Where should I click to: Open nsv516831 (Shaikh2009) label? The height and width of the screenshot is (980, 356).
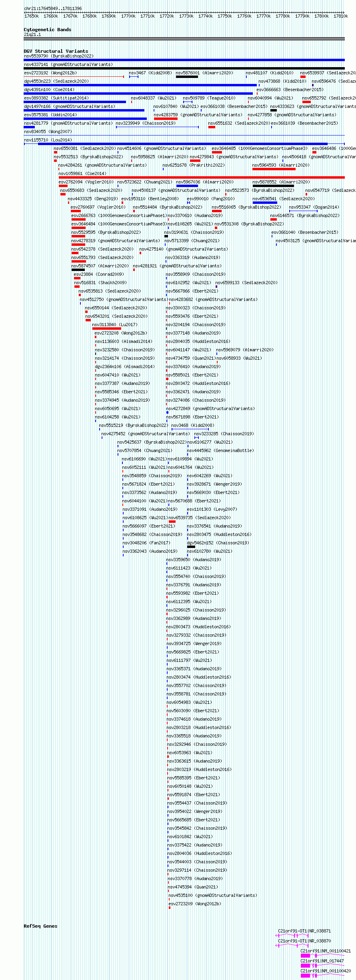(100, 283)
